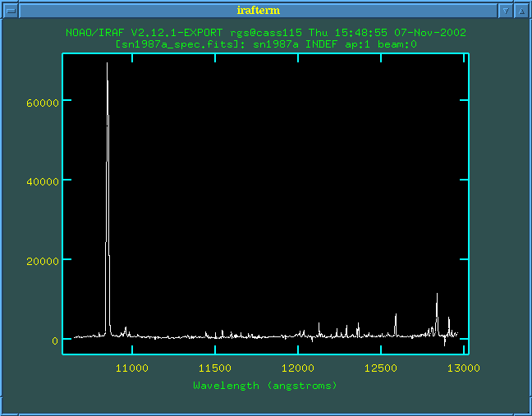
Task: Click the 11000 x-axis tick label
Action: pyautogui.click(x=133, y=367)
